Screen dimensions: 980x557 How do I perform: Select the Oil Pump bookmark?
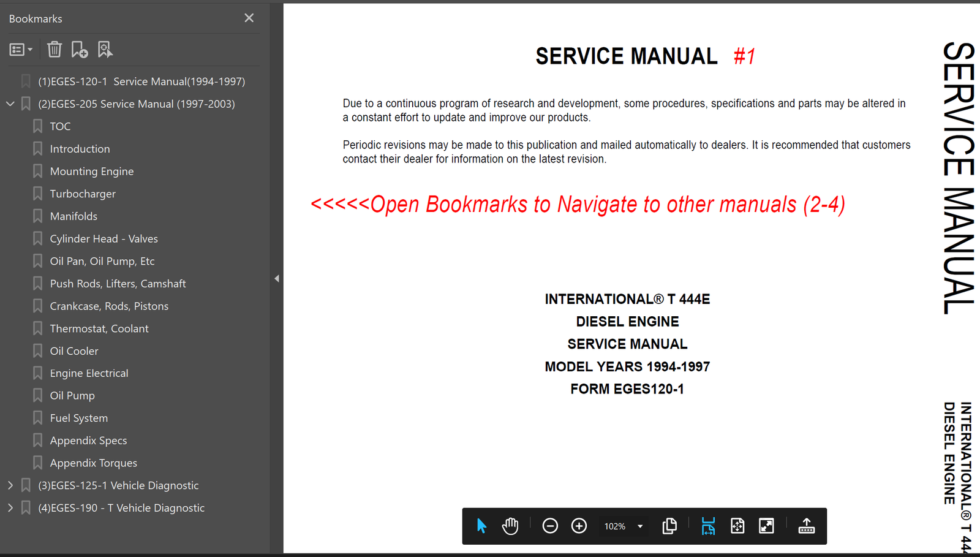(72, 396)
